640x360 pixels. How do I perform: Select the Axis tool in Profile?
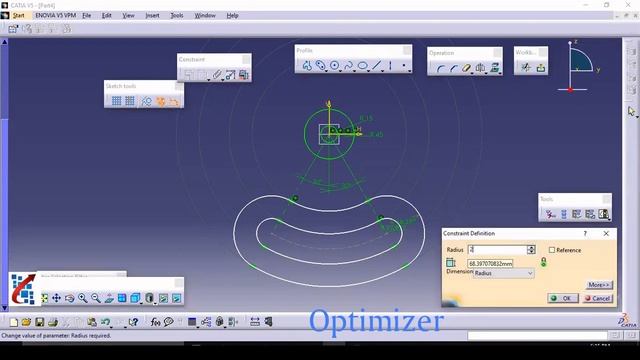pos(390,65)
